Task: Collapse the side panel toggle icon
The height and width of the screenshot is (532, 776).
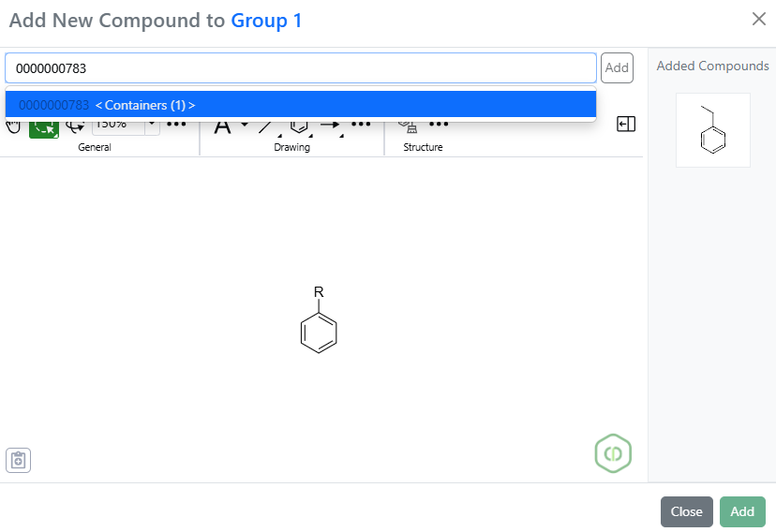Action: (626, 124)
